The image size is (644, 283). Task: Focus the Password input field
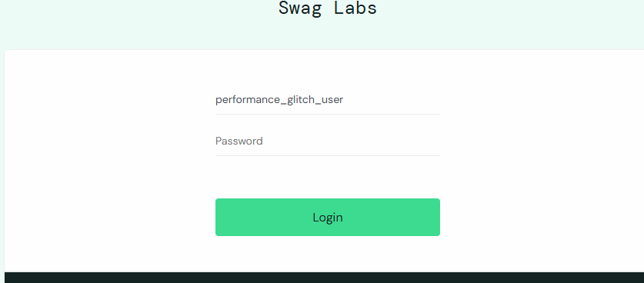point(327,141)
